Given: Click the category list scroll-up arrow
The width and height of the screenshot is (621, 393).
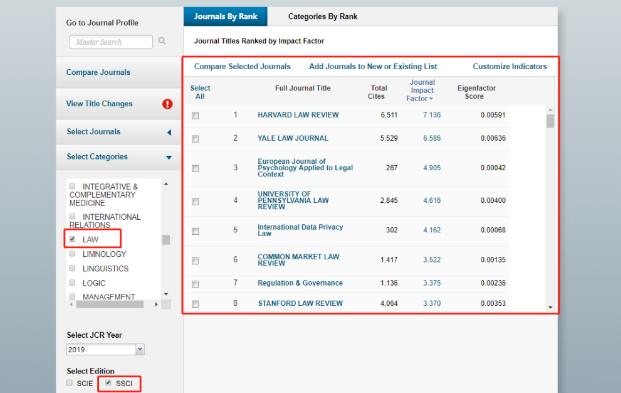Looking at the screenshot, I should [166, 184].
